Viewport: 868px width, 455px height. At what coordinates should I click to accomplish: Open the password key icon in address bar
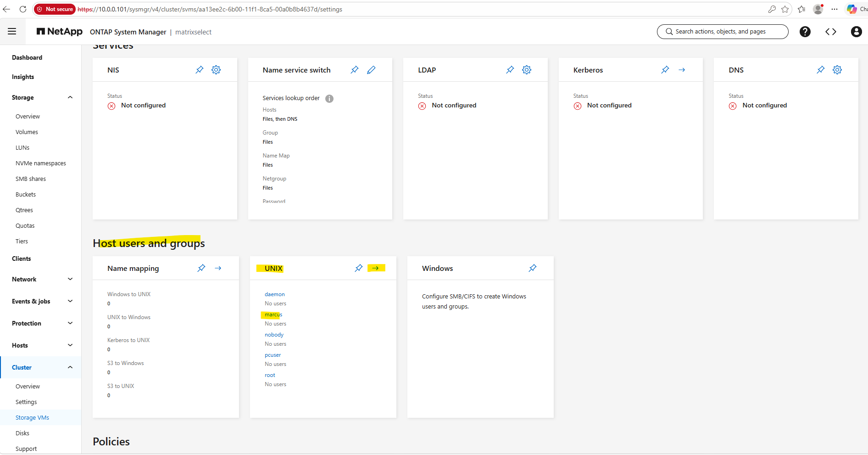point(772,9)
